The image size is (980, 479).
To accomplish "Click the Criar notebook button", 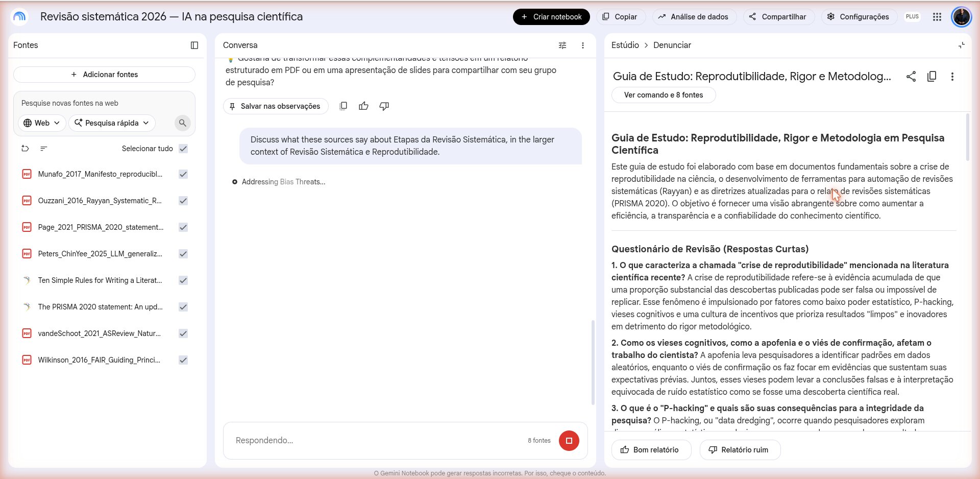I will [551, 17].
